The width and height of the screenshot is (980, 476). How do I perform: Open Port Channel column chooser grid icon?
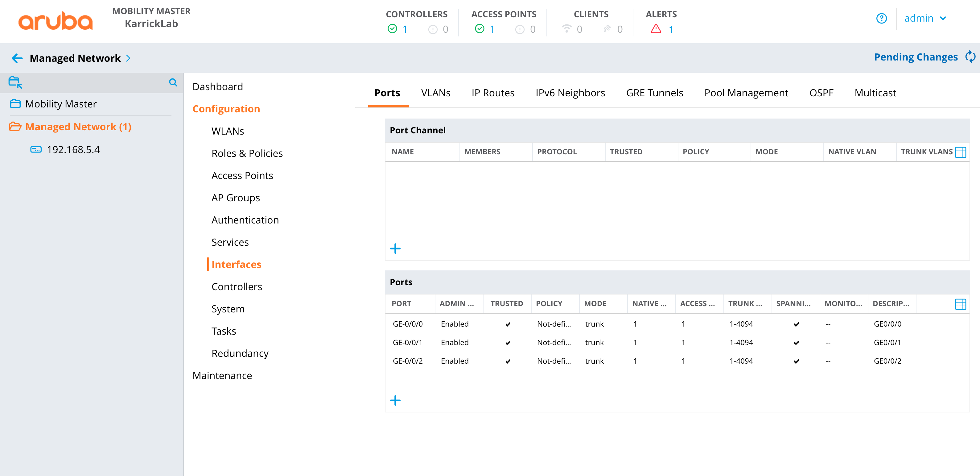point(960,152)
